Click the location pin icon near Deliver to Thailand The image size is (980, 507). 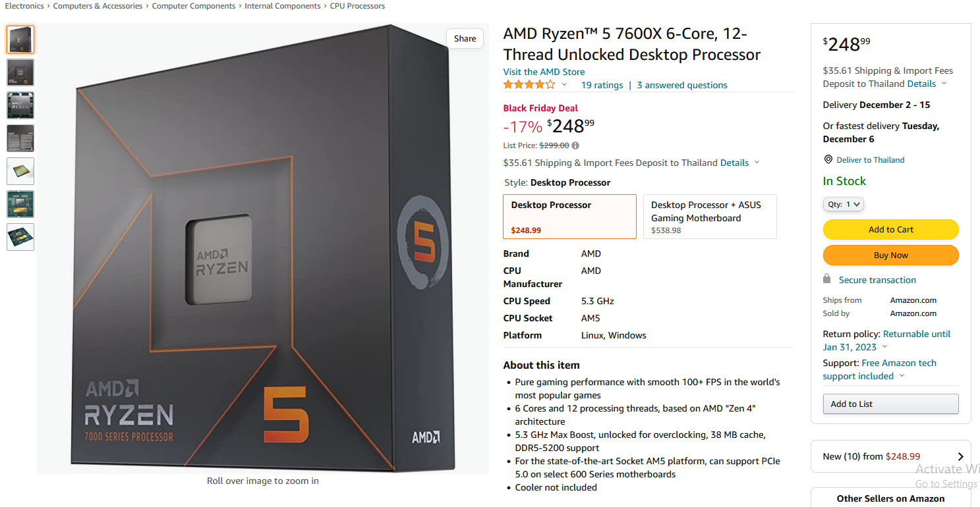coord(828,159)
